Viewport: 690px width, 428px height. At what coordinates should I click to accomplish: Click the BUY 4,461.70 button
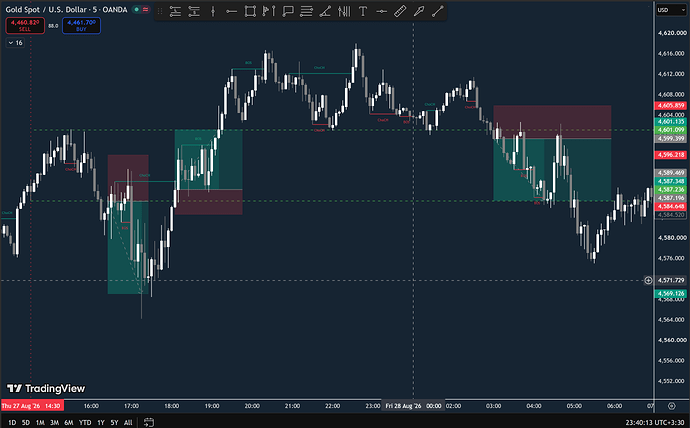point(81,26)
